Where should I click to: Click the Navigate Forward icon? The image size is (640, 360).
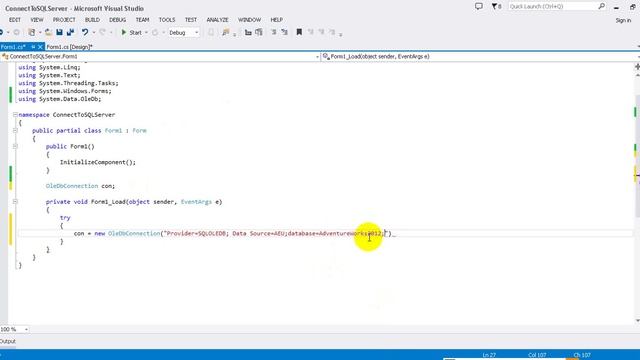coord(16,32)
